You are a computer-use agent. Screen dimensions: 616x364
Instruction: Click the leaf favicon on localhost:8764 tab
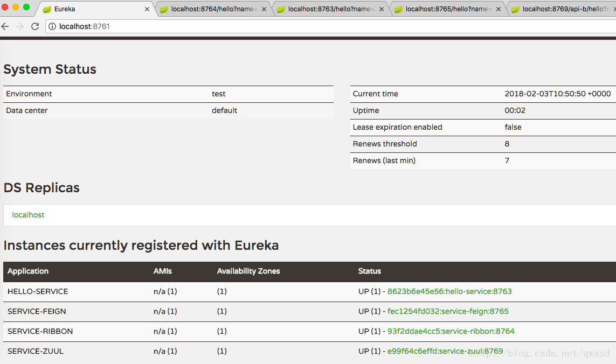point(164,9)
